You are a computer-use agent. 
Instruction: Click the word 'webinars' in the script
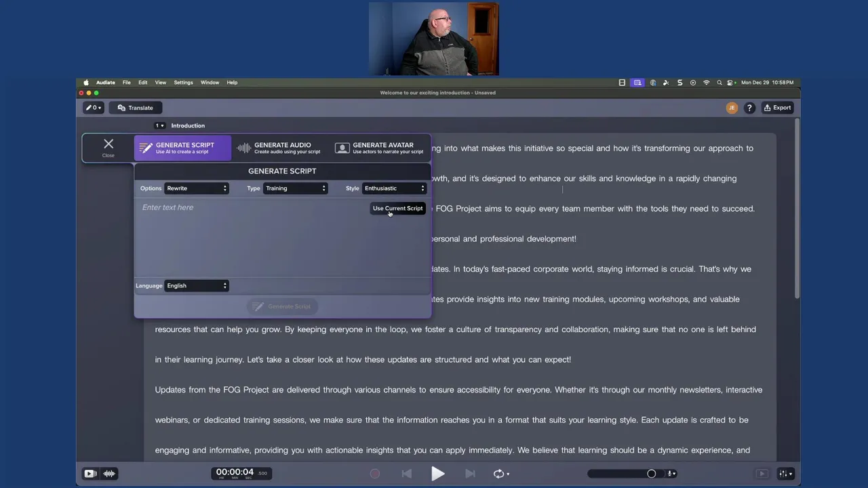[x=172, y=420]
